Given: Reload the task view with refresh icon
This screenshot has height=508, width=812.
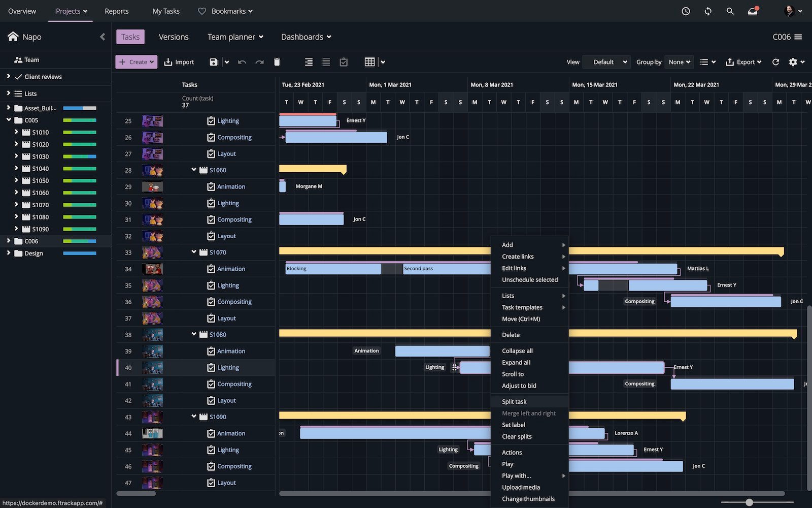Looking at the screenshot, I should 775,62.
